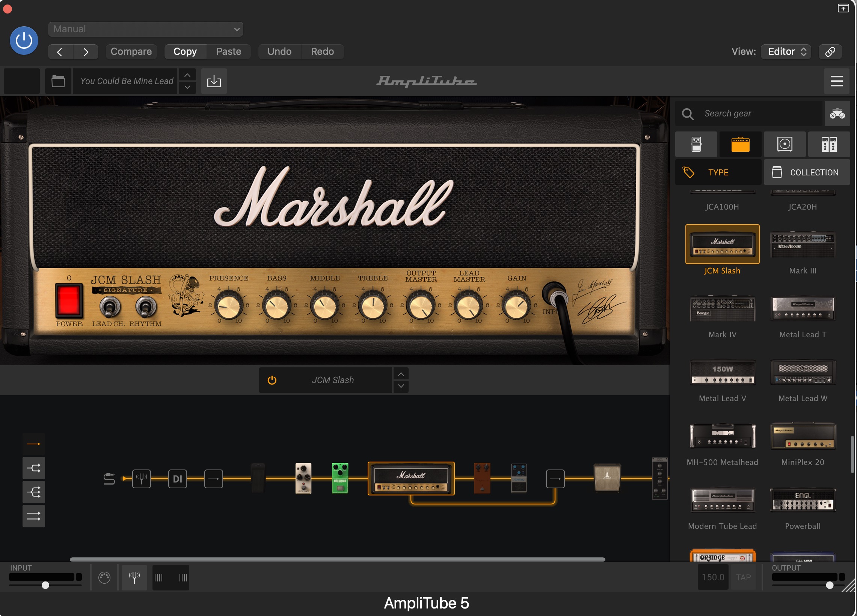
Task: Flip the RHYTHM toggle switch
Action: click(x=146, y=307)
